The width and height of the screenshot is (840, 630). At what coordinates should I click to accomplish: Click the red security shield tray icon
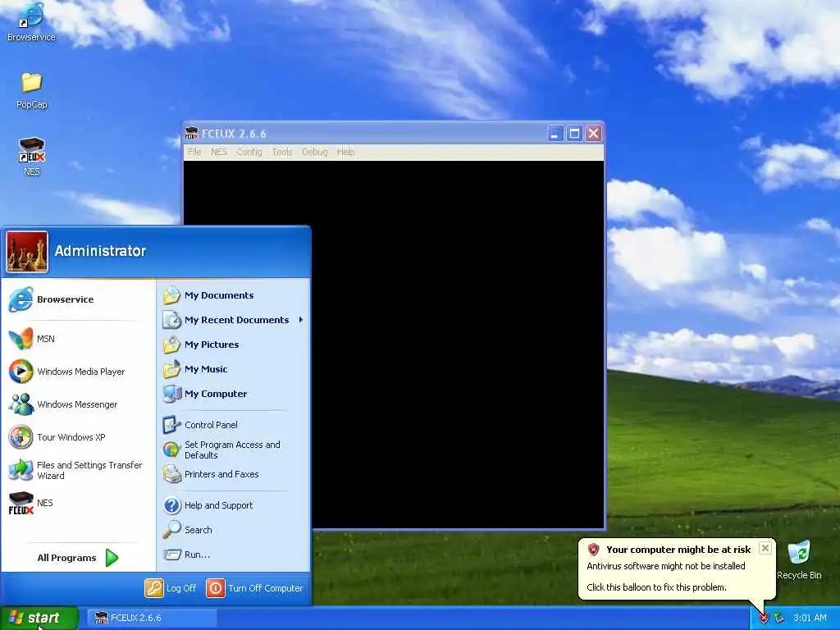pos(764,618)
